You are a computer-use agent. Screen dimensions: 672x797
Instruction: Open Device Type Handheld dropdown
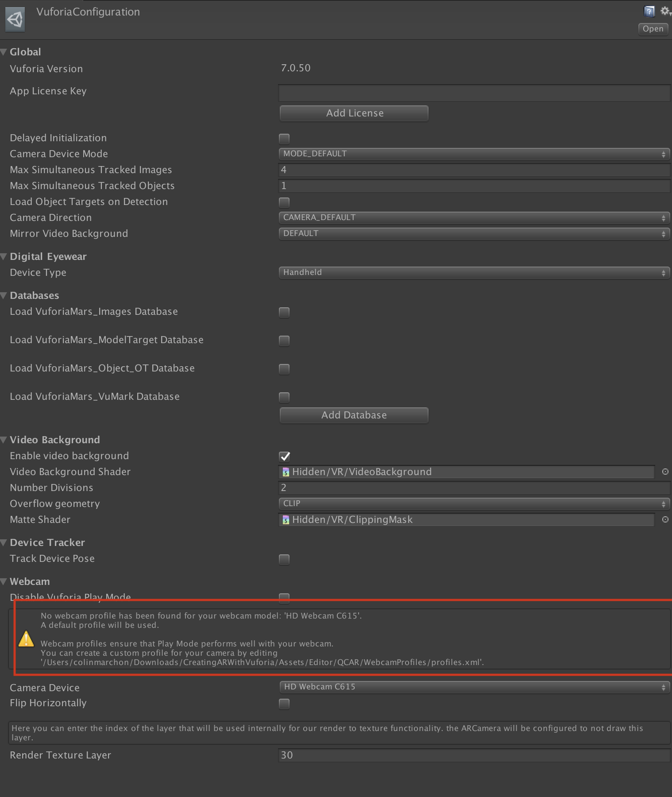click(474, 273)
